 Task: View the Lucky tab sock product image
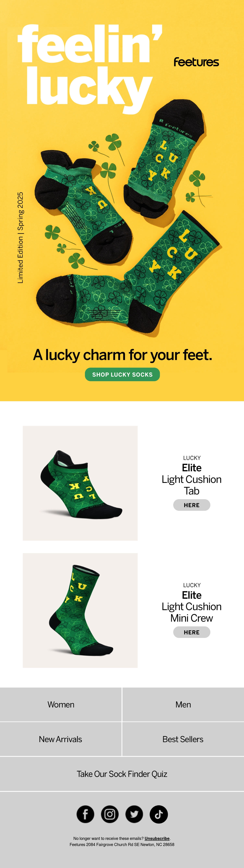[x=80, y=483]
